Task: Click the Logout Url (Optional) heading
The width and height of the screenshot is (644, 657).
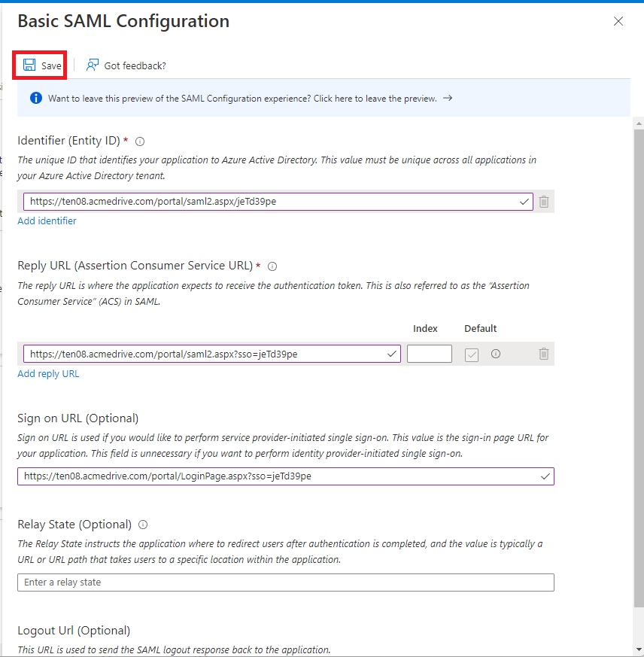Action: (x=74, y=631)
